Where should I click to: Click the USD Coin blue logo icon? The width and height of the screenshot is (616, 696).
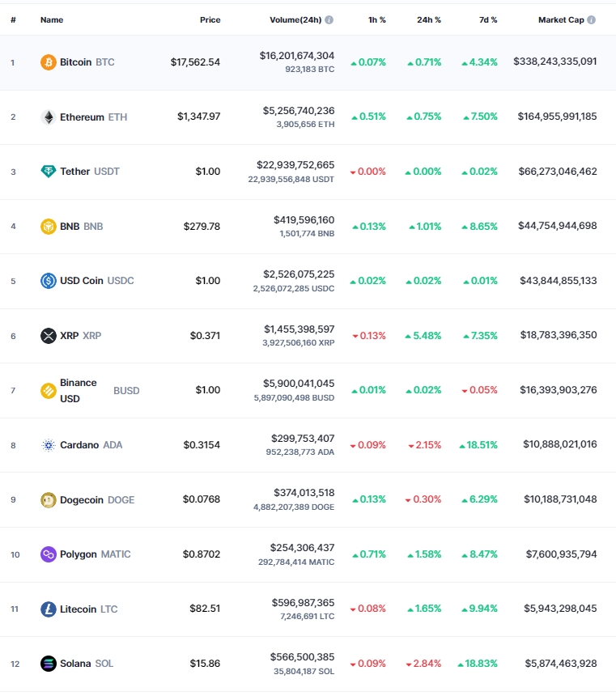tap(48, 281)
